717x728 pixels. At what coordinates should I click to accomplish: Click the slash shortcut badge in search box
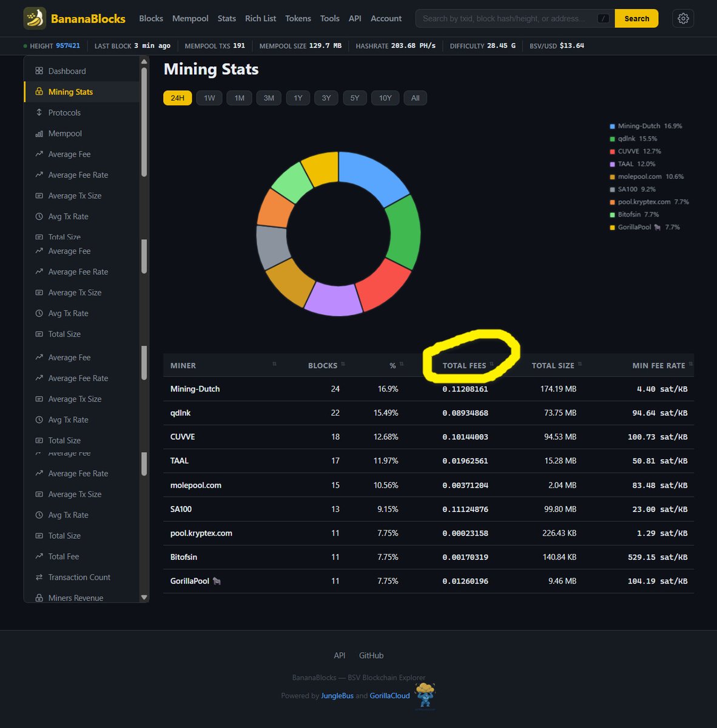point(603,18)
